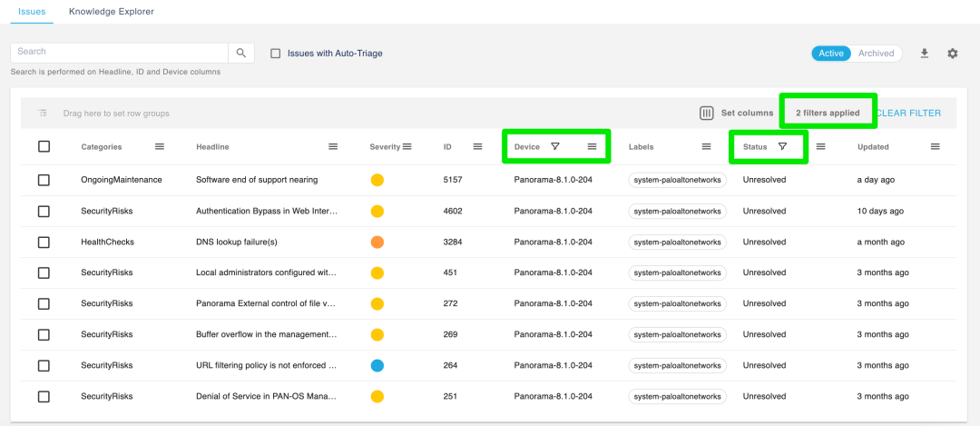
Task: Switch the toggle to Archived
Action: tap(876, 54)
